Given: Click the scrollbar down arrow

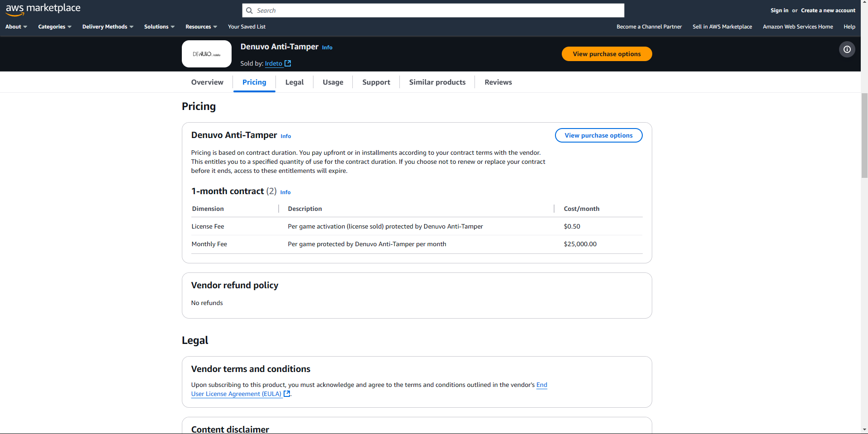Looking at the screenshot, I should coord(864,429).
